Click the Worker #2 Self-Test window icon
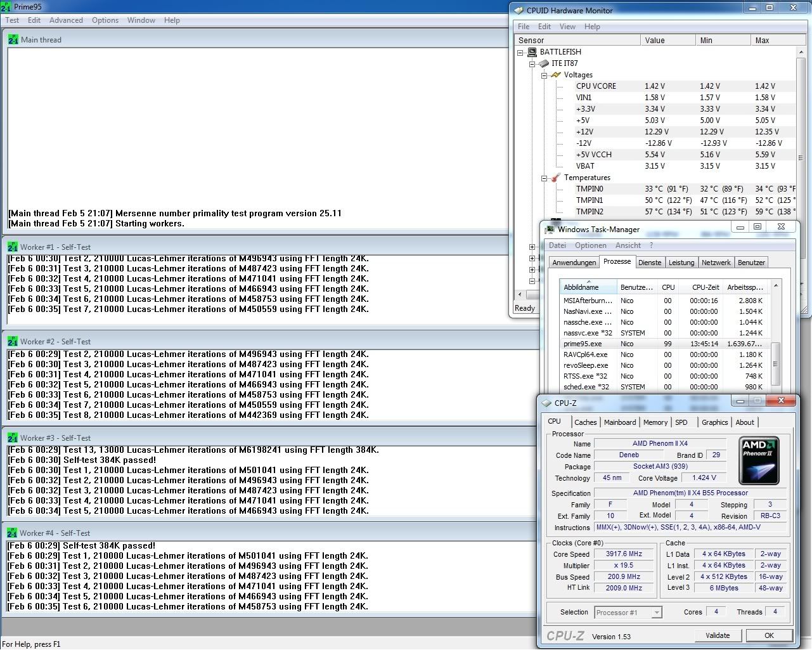The image size is (812, 650). click(x=13, y=341)
